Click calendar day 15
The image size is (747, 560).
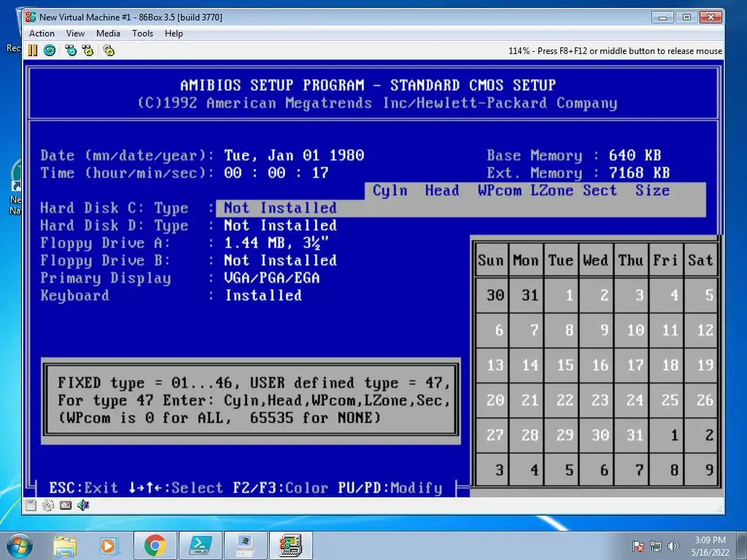[x=565, y=365]
